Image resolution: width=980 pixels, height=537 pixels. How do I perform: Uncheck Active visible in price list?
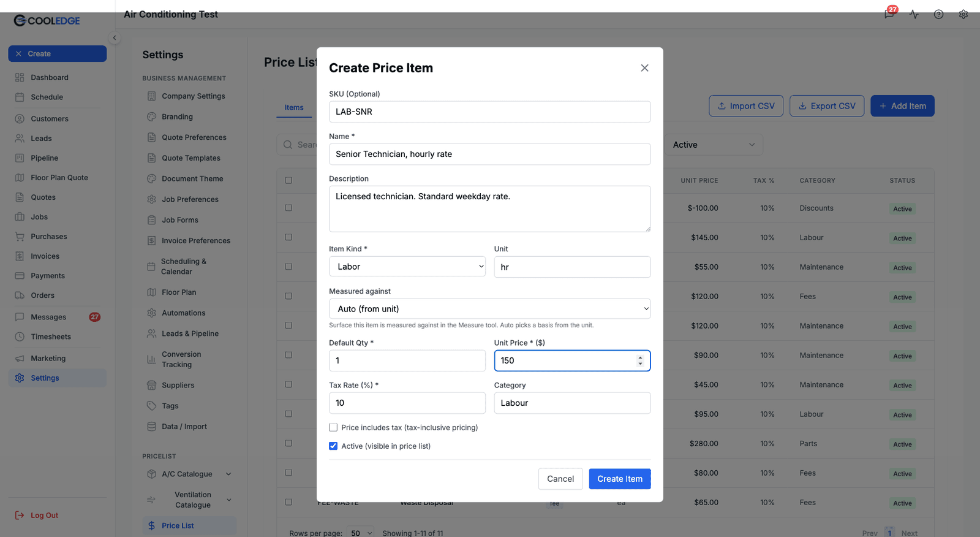(x=333, y=446)
